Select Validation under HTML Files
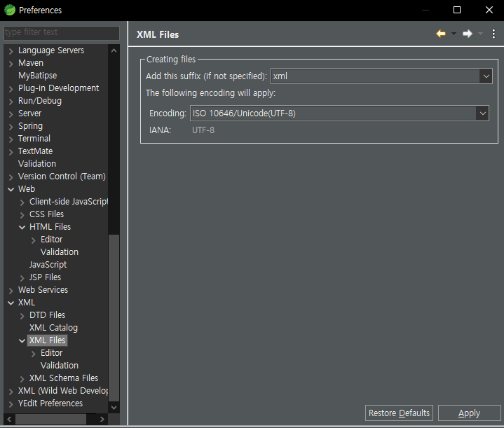The width and height of the screenshot is (504, 428). click(60, 252)
